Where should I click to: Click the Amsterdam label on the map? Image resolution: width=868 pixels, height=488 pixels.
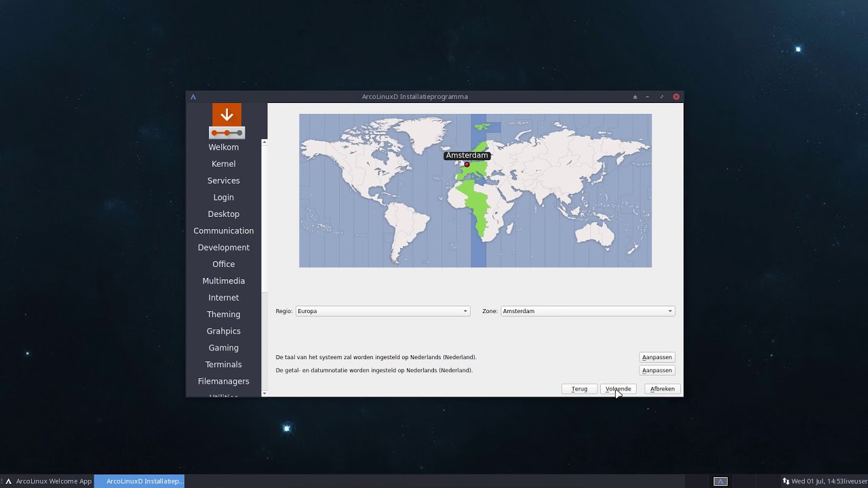[467, 155]
